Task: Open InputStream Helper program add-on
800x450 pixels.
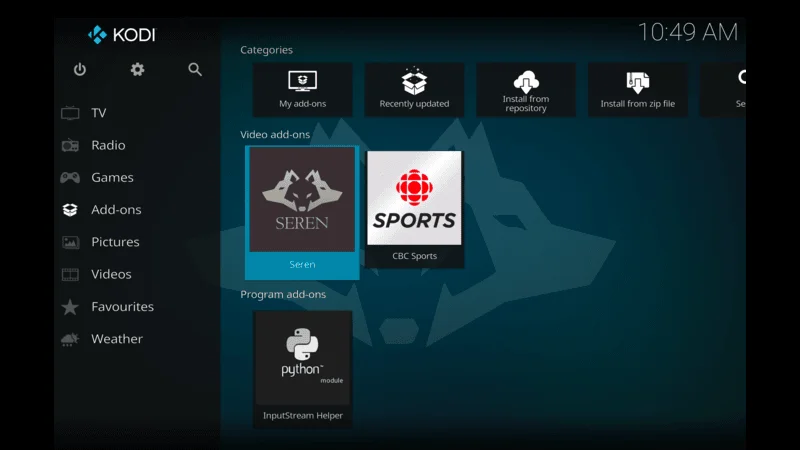Action: point(303,369)
